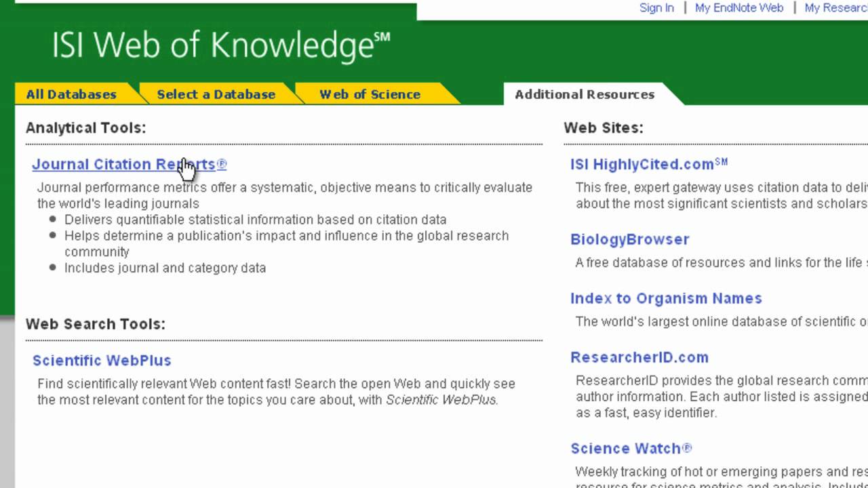Visit the ISI HighlyCited.com link
The width and height of the screenshot is (868, 488).
point(648,164)
